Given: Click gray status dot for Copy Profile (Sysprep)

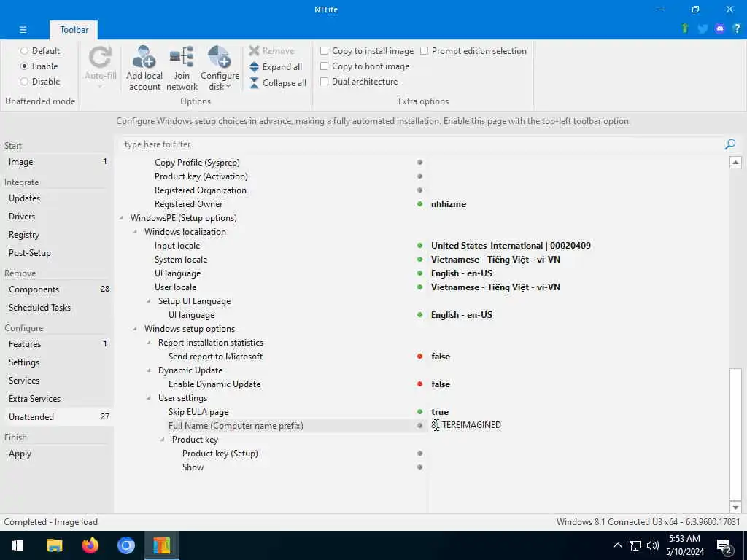Looking at the screenshot, I should (x=419, y=163).
